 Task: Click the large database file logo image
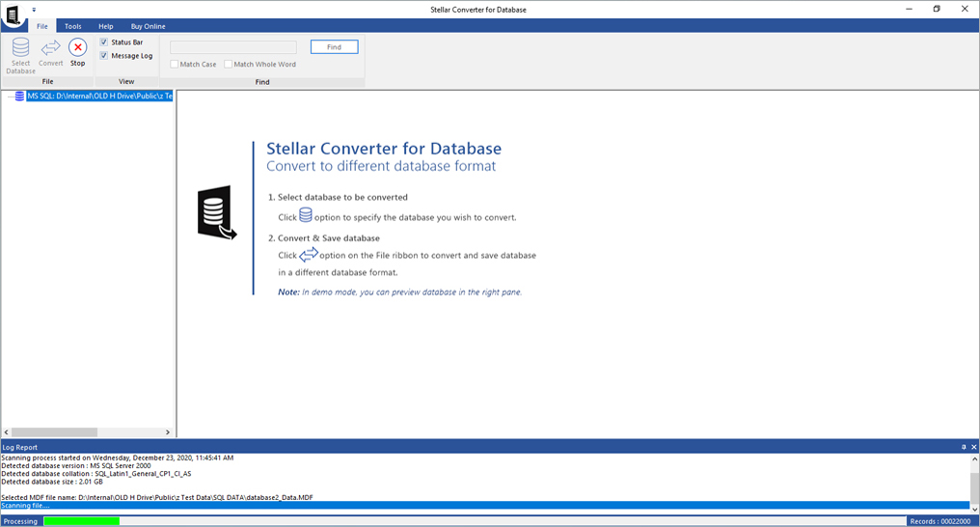[x=217, y=212]
